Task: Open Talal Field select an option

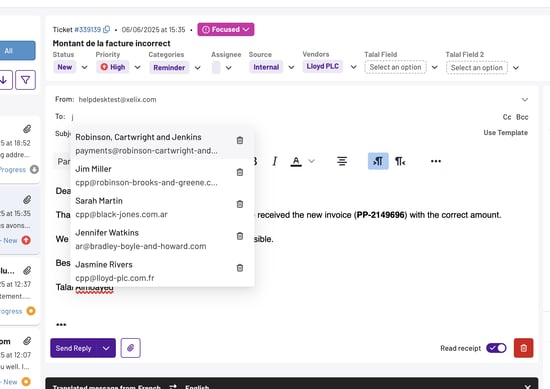Action: (395, 67)
